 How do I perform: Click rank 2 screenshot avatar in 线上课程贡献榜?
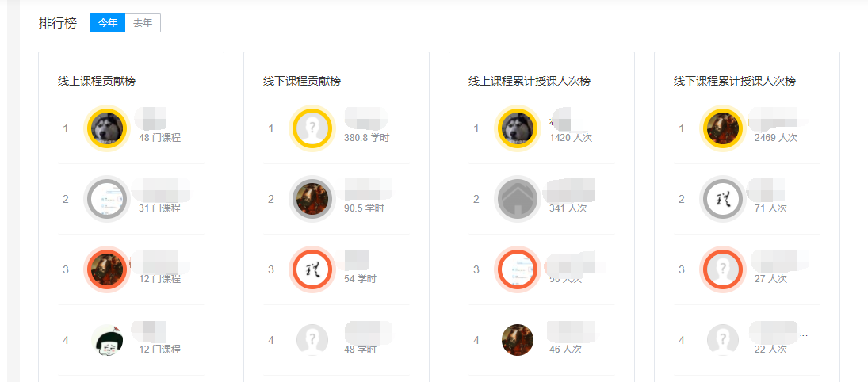pos(107,199)
